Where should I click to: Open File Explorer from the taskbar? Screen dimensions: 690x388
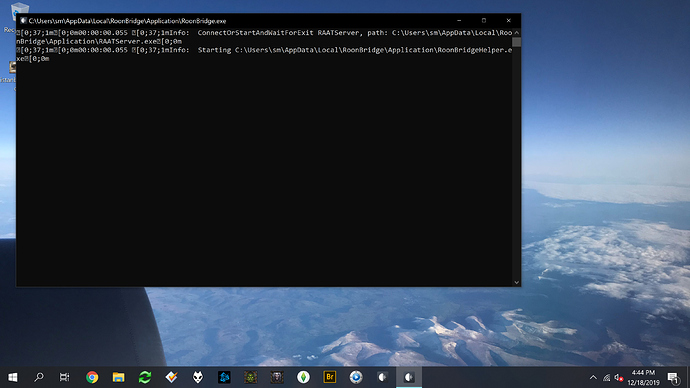(x=118, y=377)
